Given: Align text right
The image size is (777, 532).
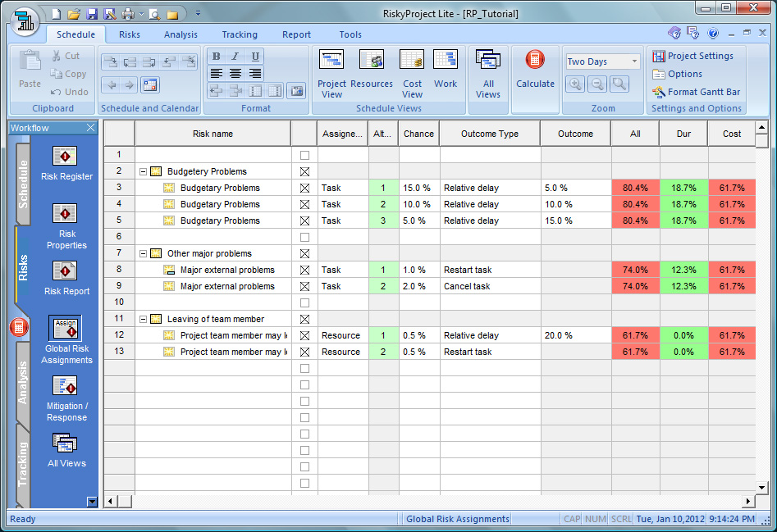Looking at the screenshot, I should click(x=254, y=74).
